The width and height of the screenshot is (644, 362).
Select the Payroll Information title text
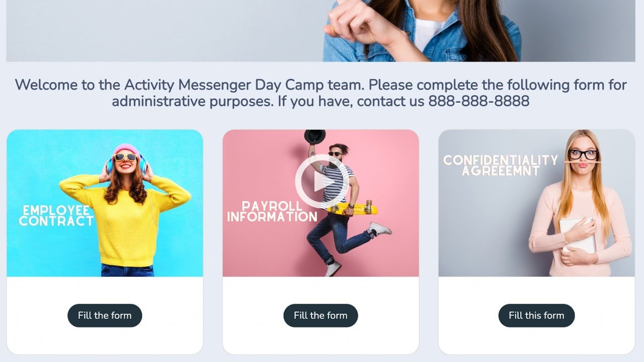272,211
